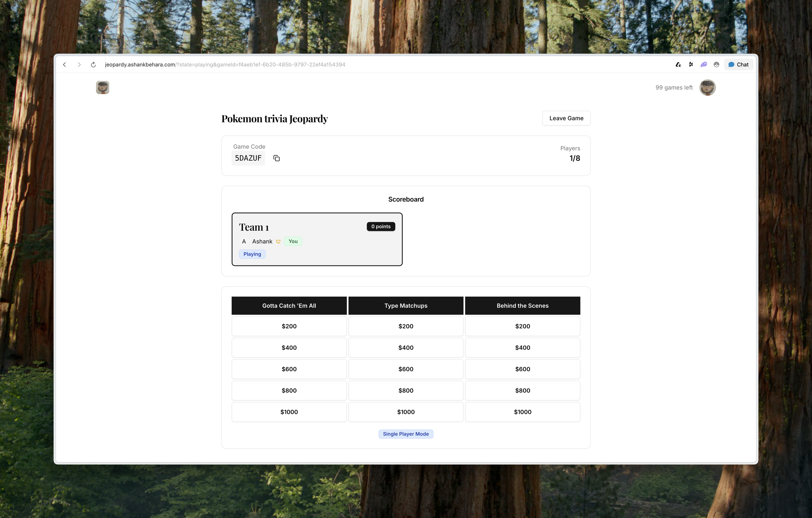Image resolution: width=812 pixels, height=518 pixels.
Task: Go back using the browser back arrow
Action: point(65,64)
